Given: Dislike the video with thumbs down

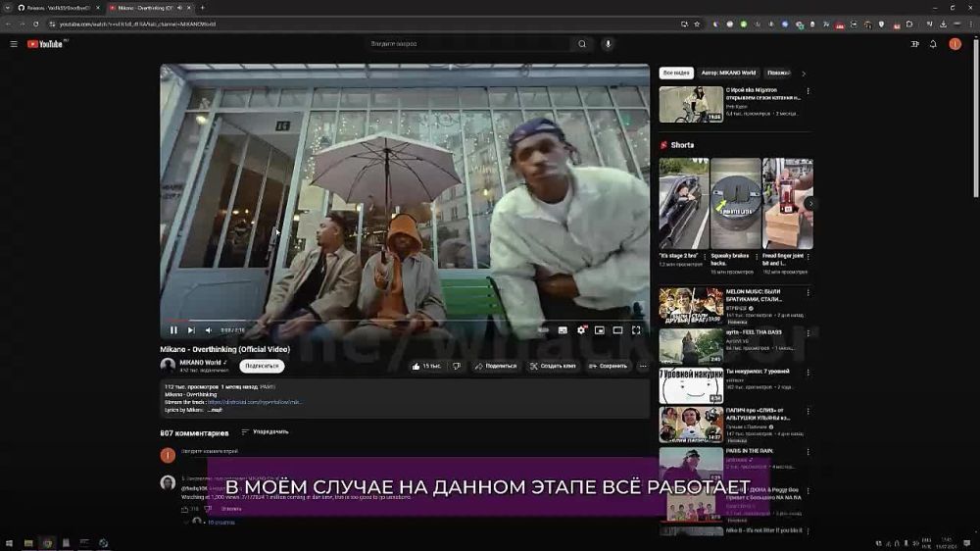Looking at the screenshot, I should (457, 366).
